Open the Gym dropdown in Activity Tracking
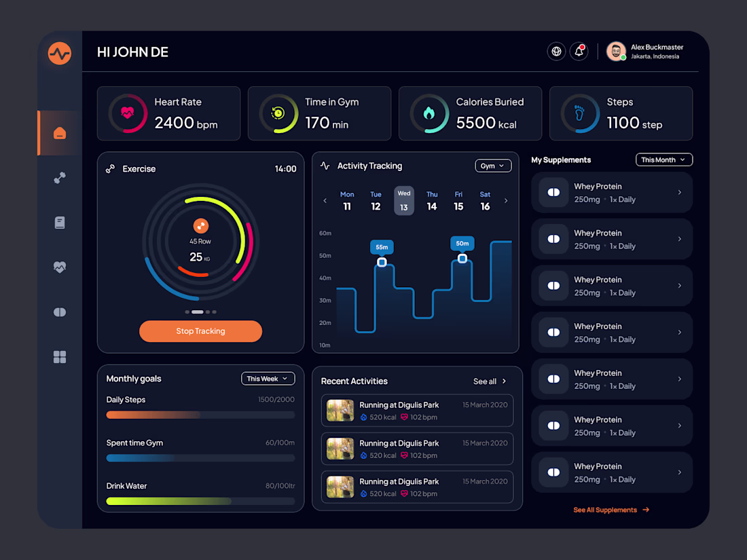747x560 pixels. point(493,166)
